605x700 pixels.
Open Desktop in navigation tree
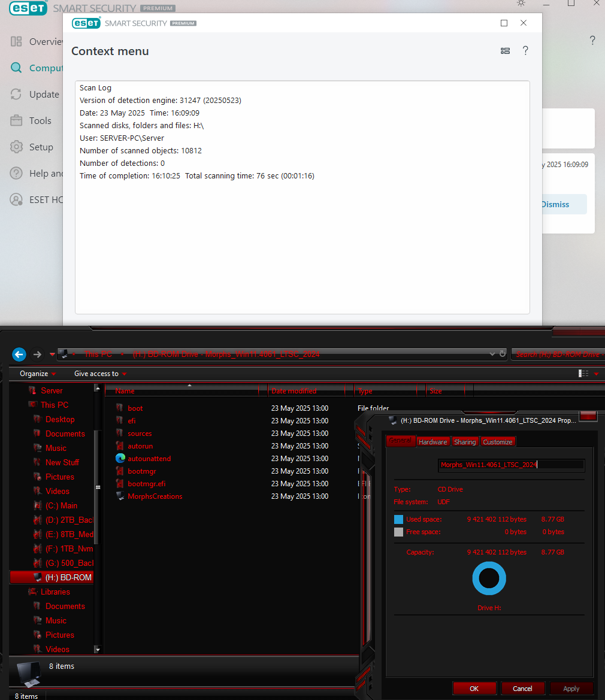(60, 419)
